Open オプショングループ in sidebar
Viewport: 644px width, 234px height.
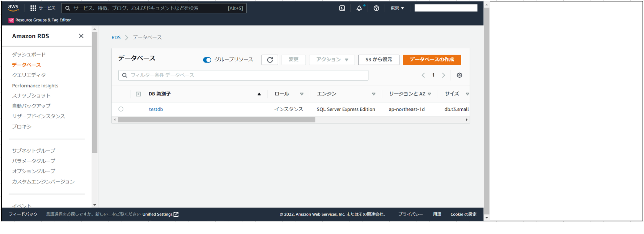pyautogui.click(x=34, y=171)
